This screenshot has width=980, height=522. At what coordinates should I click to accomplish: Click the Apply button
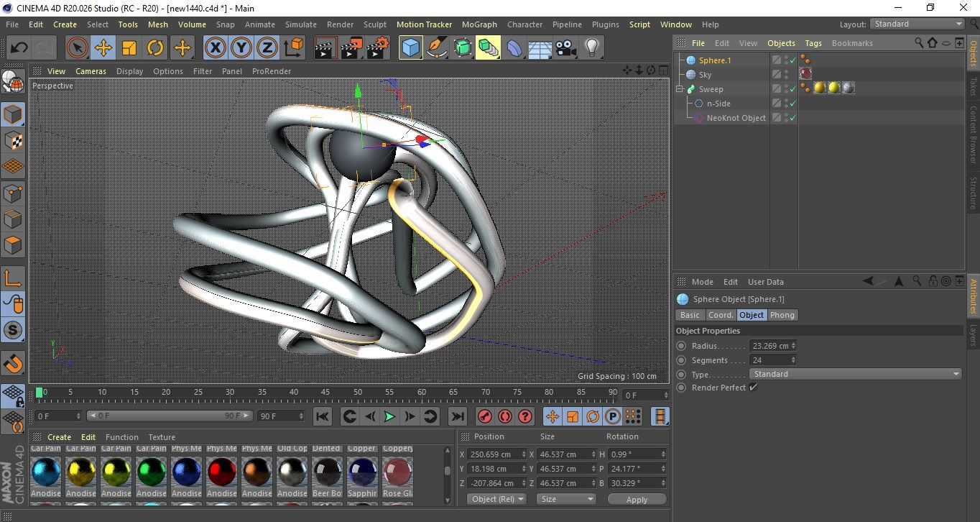(x=637, y=499)
